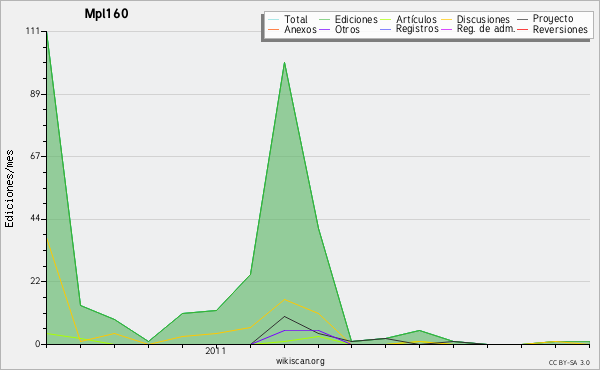Click the y-axis value 89

click(35, 94)
